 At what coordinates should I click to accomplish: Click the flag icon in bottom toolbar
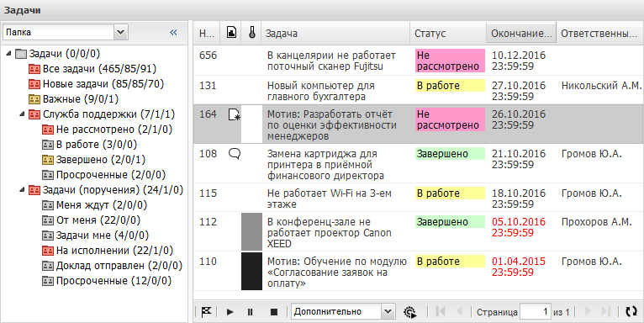[206, 312]
